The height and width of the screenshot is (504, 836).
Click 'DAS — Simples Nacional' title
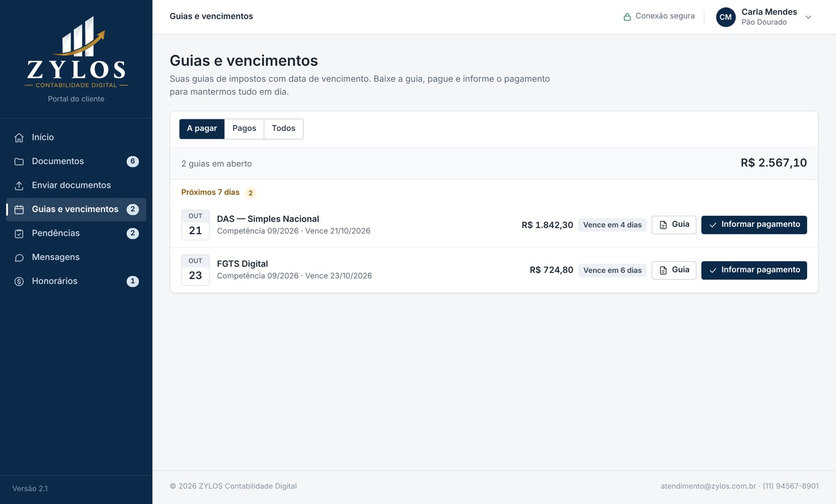(x=268, y=219)
